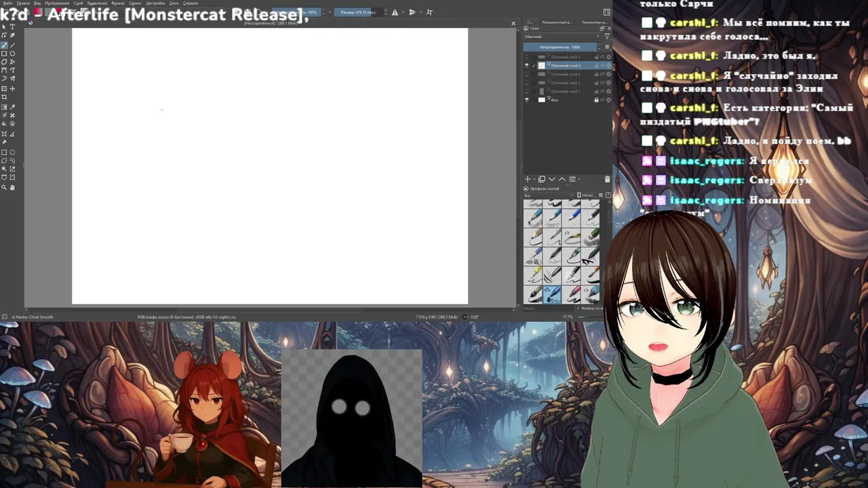Adjust the brush Размер slider in toolbar
868x488 pixels.
pyautogui.click(x=359, y=12)
